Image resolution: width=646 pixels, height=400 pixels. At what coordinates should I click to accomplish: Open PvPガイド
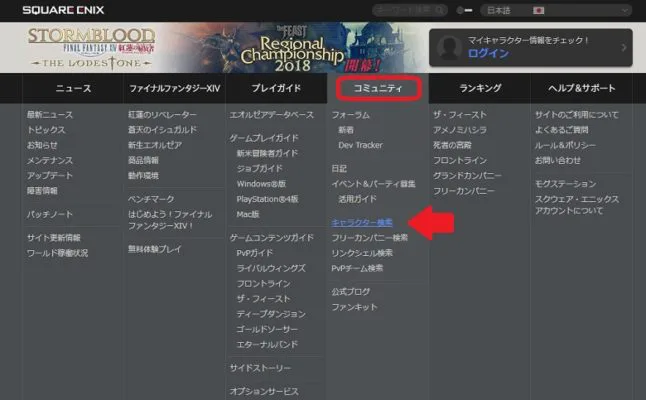(x=255, y=253)
